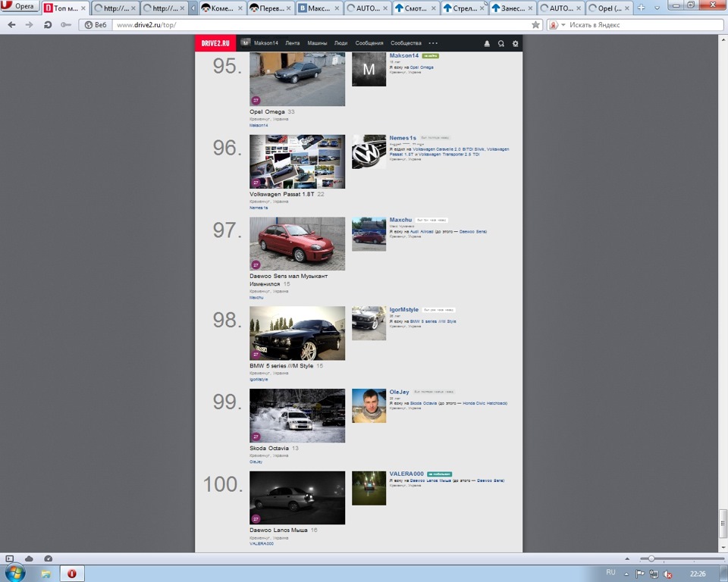Open the Лента menu item

292,43
